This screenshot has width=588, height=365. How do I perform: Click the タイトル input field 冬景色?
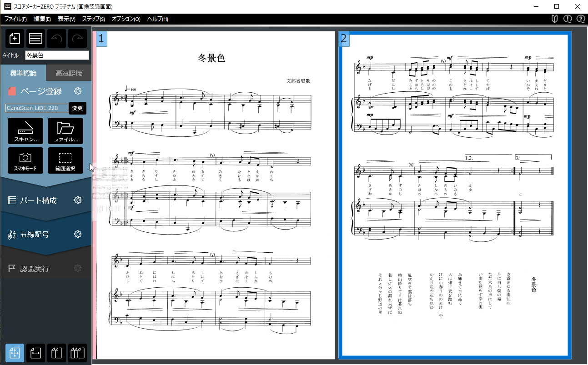pos(57,55)
